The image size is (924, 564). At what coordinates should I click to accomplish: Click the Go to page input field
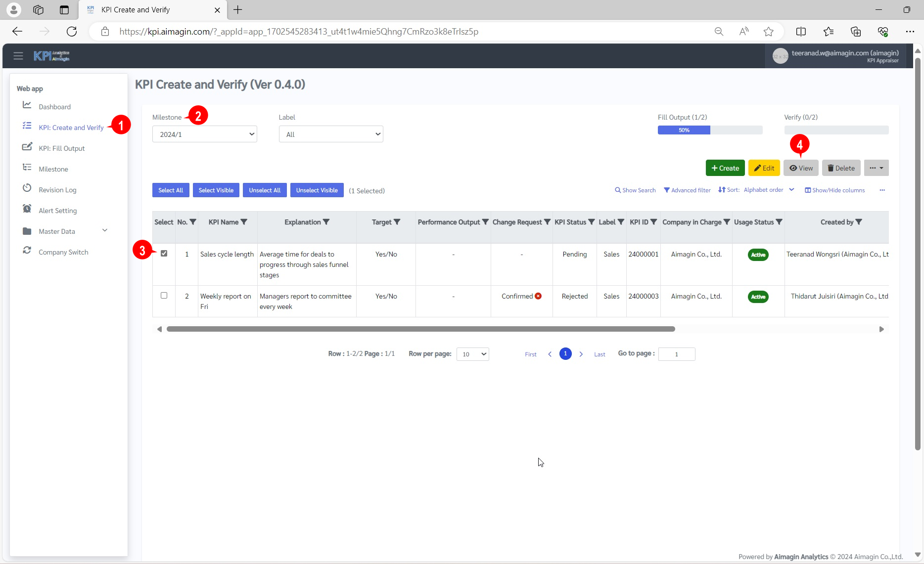[x=676, y=354]
